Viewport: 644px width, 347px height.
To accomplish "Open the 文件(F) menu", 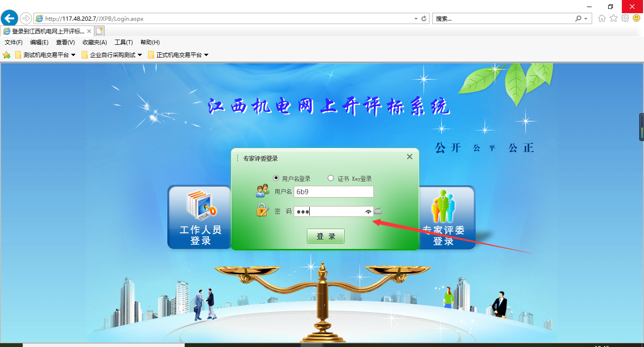I will coord(14,42).
